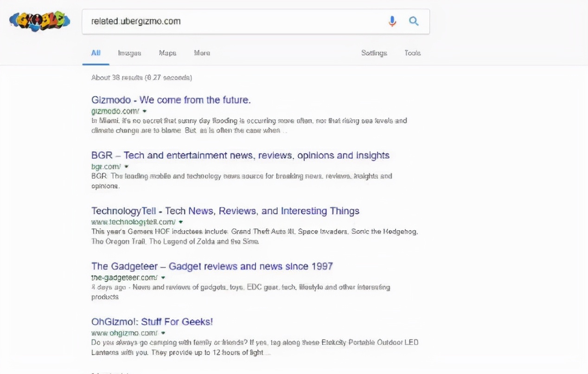Expand the dropdown arrow beside bgr.com URL

pos(126,167)
